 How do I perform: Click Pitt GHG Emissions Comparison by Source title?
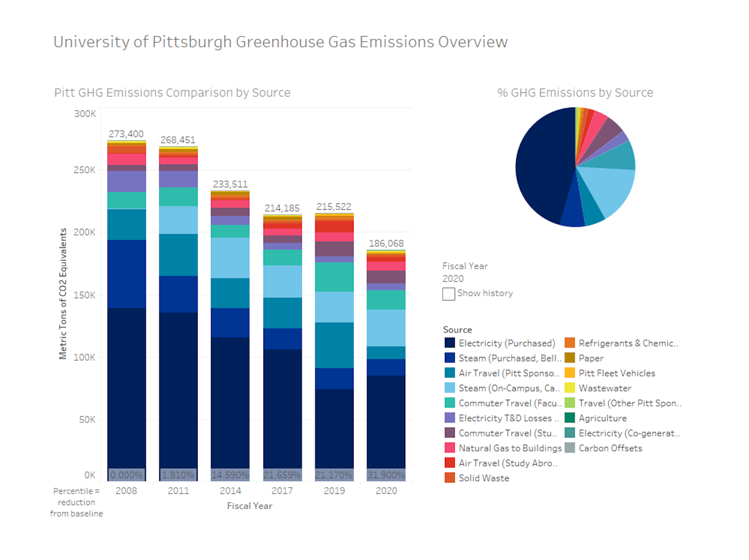pos(172,93)
